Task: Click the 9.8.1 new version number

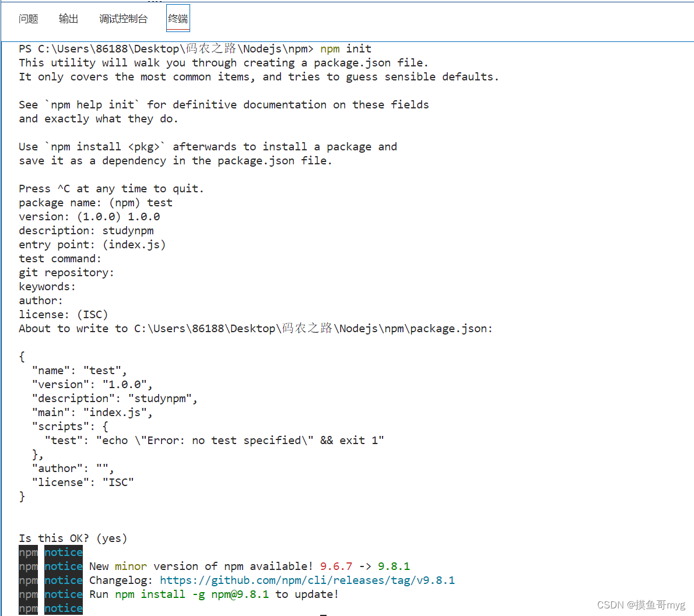Action: point(394,566)
